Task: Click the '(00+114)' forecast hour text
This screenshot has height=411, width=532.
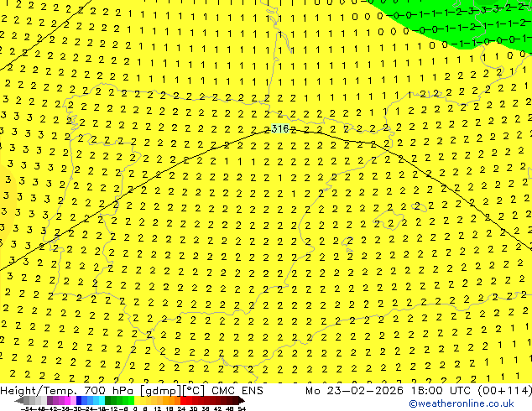Action: point(505,391)
